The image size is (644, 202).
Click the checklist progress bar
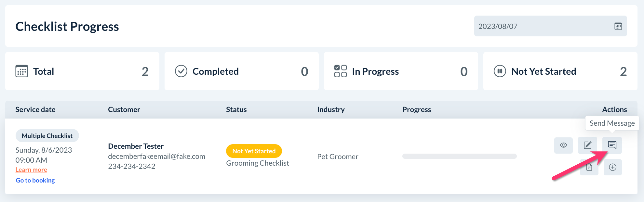click(459, 156)
